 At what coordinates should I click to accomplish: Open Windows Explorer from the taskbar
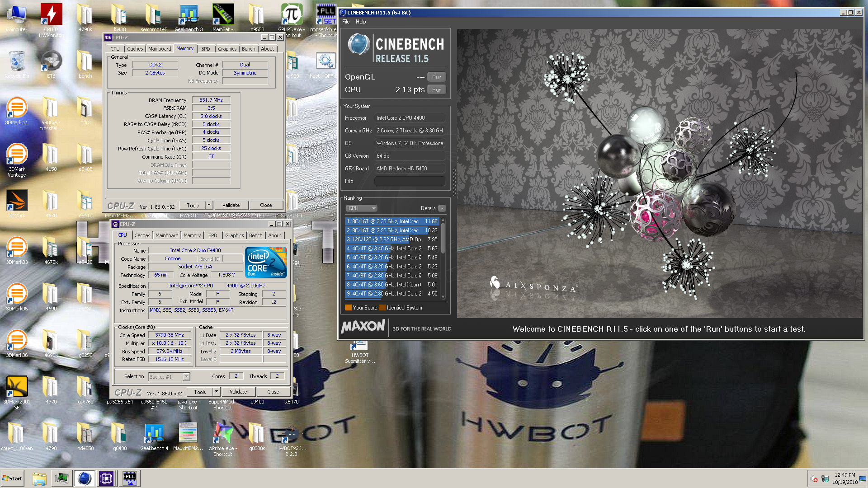pyautogui.click(x=39, y=479)
